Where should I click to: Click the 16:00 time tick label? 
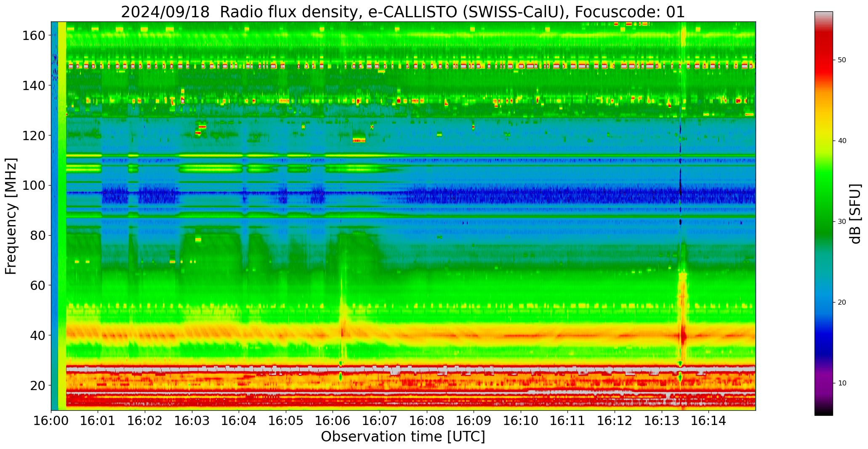51,421
